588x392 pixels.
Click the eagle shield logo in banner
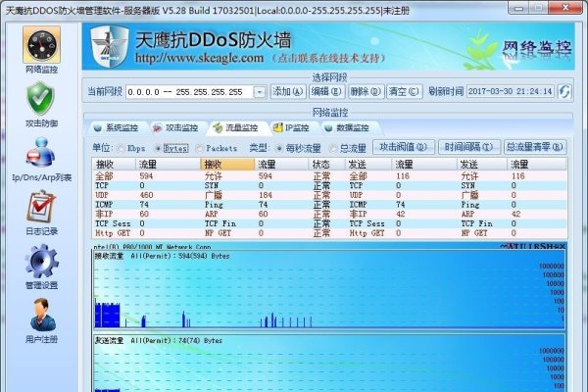click(x=109, y=46)
